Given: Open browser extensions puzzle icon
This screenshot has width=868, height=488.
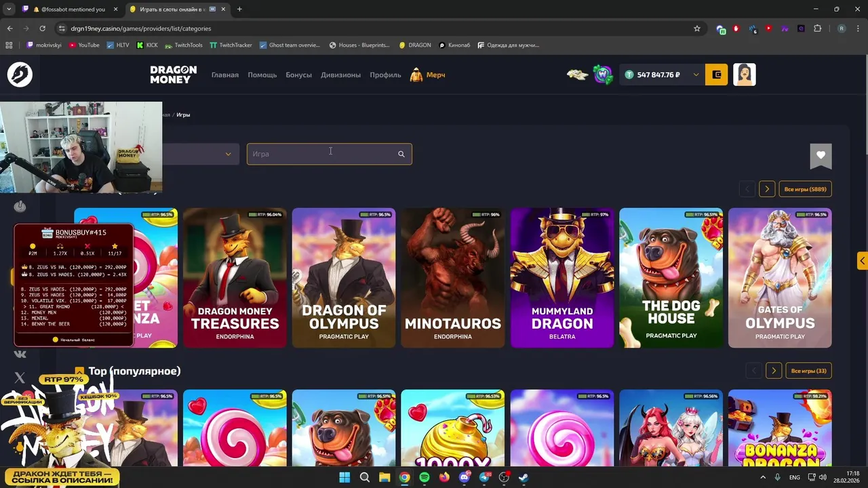Looking at the screenshot, I should click(x=817, y=28).
